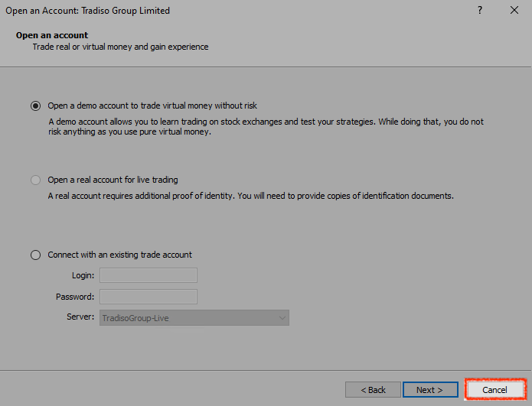Click the demo account description paragraph
This screenshot has width=532, height=406.
coord(266,127)
